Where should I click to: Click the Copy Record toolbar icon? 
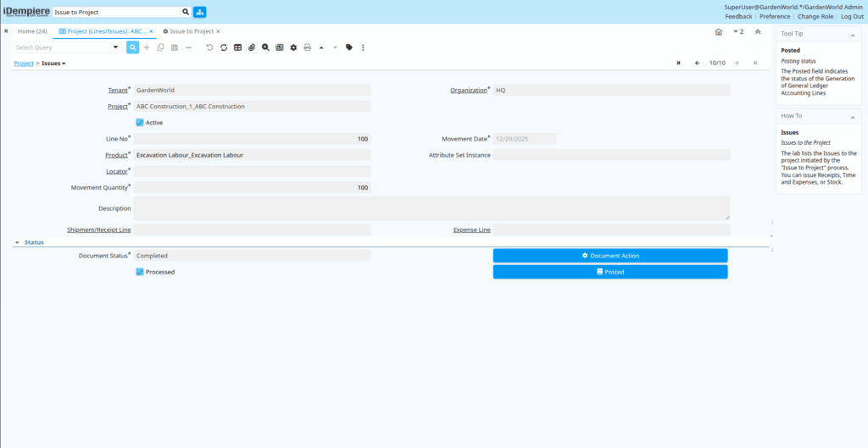pyautogui.click(x=160, y=47)
